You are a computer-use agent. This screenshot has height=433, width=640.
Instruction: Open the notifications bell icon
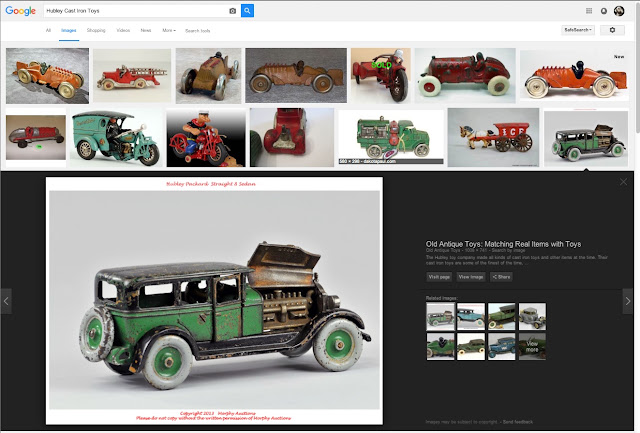click(604, 11)
